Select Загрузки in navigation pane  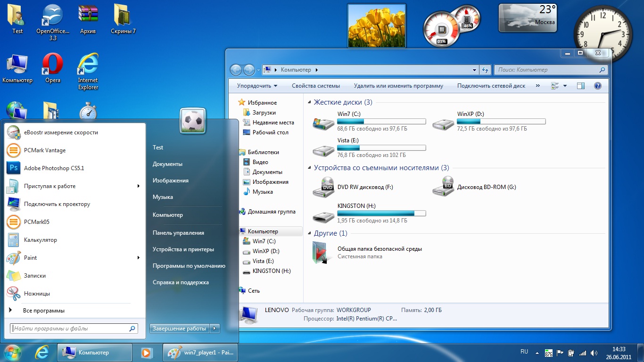tap(264, 113)
